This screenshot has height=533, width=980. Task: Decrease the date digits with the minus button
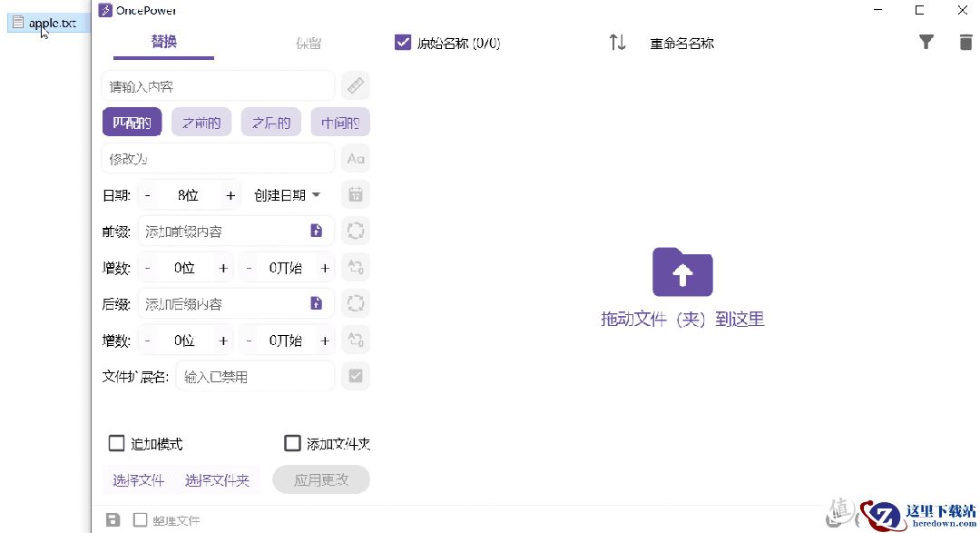[x=148, y=195]
